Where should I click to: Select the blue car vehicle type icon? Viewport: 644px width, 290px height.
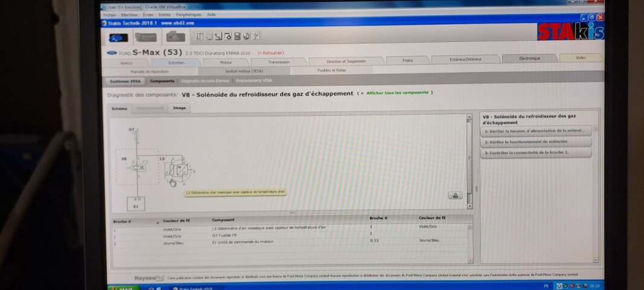click(118, 37)
